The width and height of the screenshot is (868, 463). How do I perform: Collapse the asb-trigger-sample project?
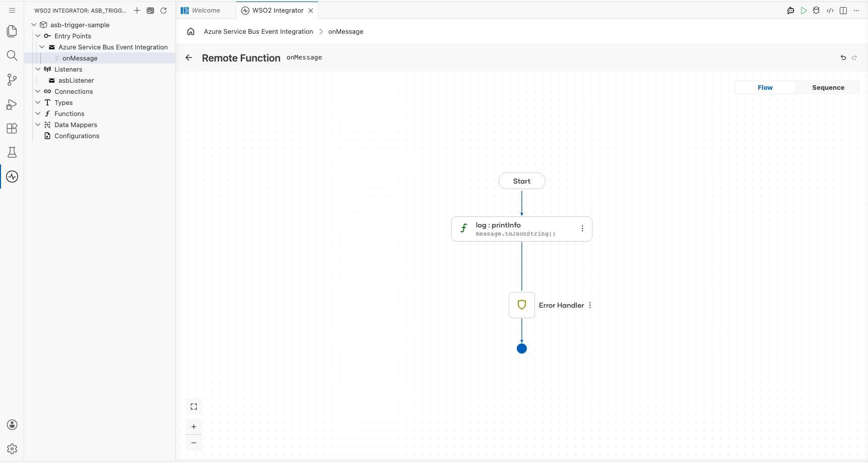34,25
